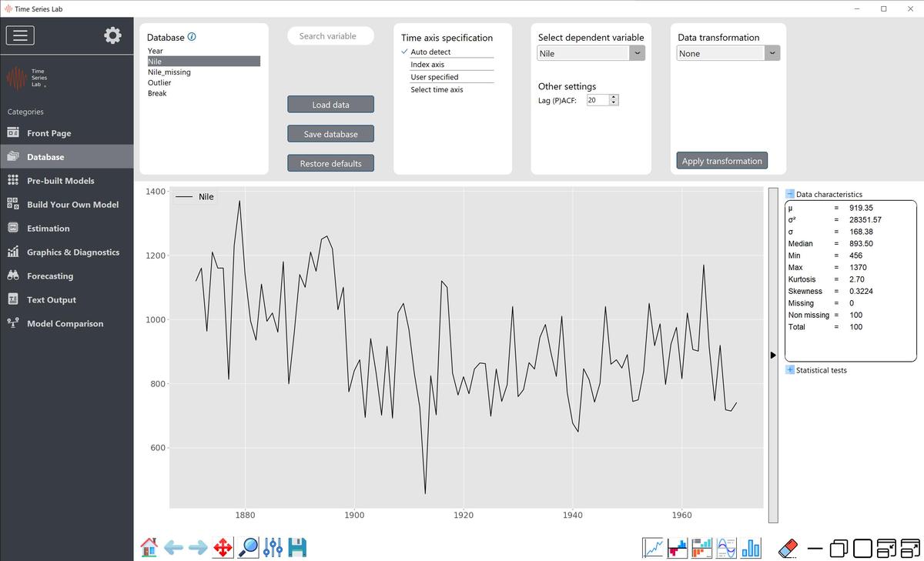Select the pan tool with red arrows
The width and height of the screenshot is (924, 561).
click(x=223, y=547)
